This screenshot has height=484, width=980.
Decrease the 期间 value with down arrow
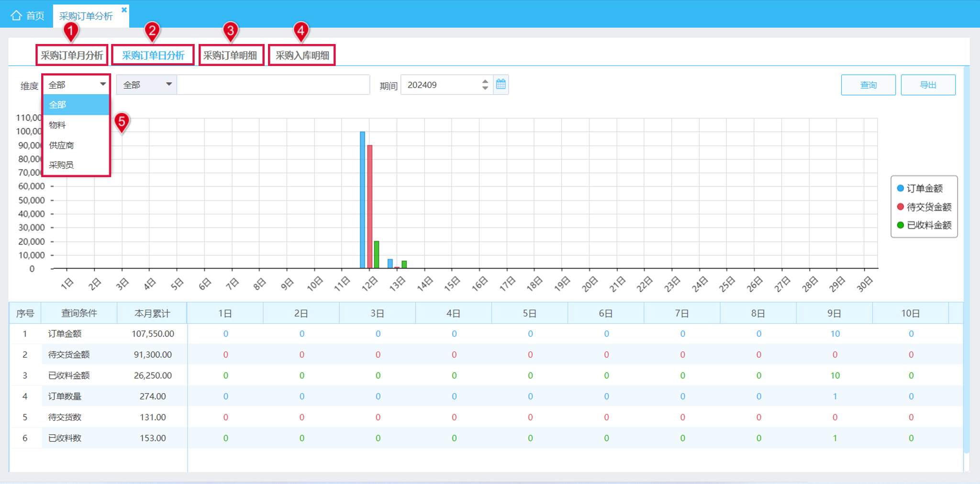tap(485, 88)
